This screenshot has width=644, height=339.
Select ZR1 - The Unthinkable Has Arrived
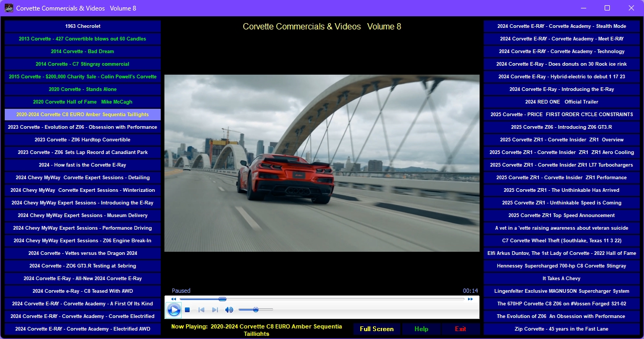[x=562, y=190]
